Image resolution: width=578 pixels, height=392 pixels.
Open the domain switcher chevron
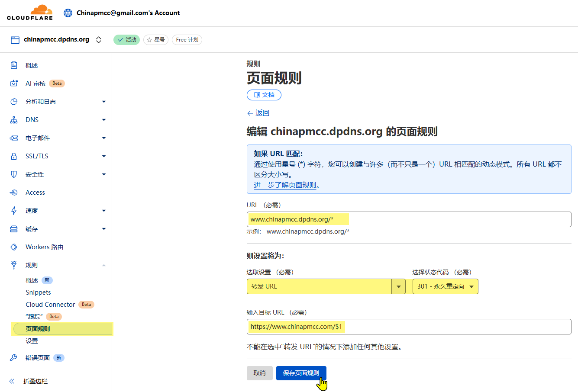(99, 40)
